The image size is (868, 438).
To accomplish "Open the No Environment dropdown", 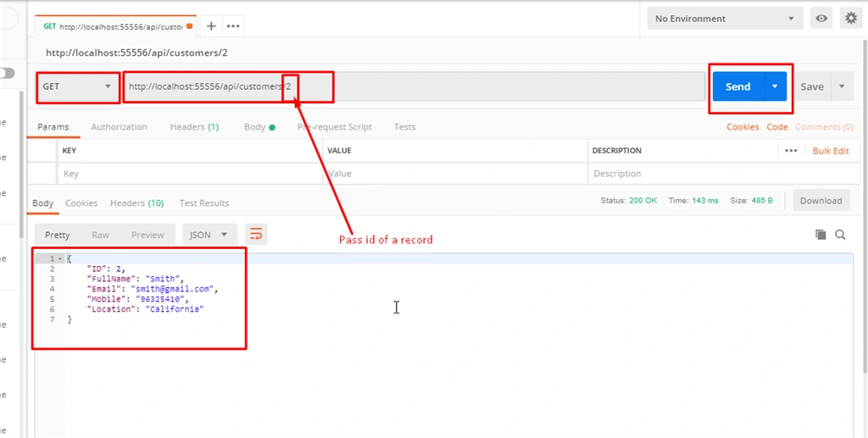I will (x=725, y=19).
